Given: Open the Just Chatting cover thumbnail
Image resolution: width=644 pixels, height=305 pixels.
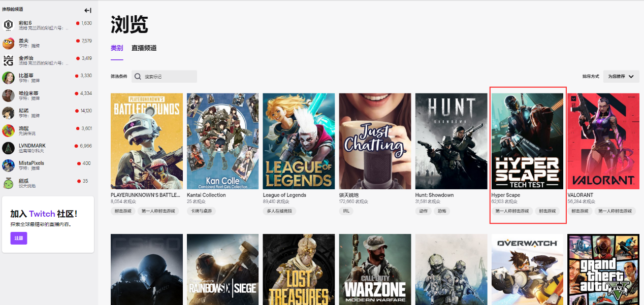Looking at the screenshot, I should coord(375,141).
